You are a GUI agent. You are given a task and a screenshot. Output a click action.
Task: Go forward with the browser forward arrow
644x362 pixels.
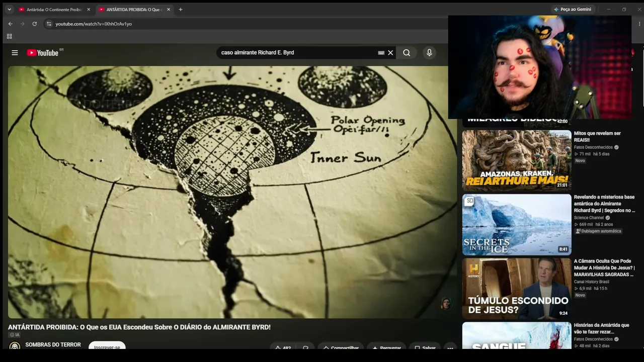(x=23, y=24)
